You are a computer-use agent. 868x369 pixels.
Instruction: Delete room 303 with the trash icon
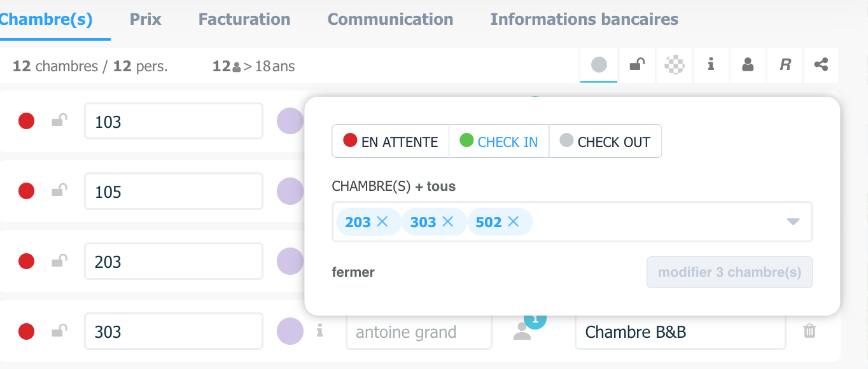click(x=809, y=331)
